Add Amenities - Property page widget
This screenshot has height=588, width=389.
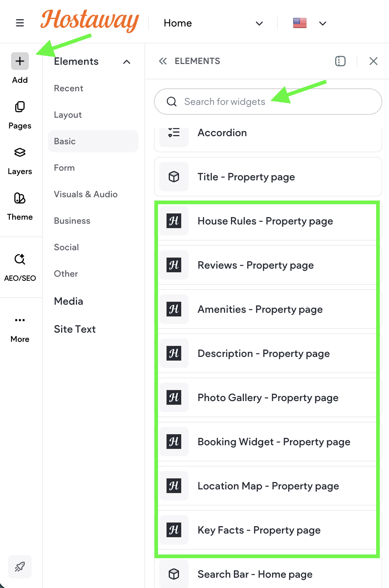tap(268, 309)
